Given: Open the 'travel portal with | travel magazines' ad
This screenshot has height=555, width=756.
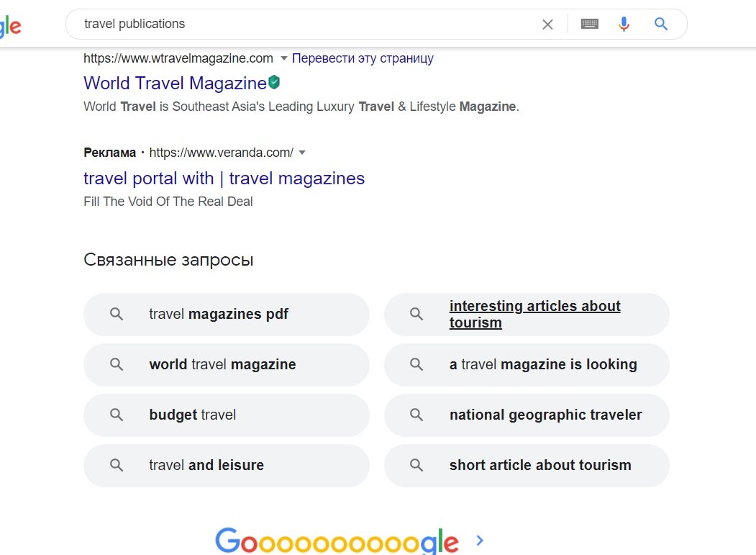Looking at the screenshot, I should click(x=224, y=178).
